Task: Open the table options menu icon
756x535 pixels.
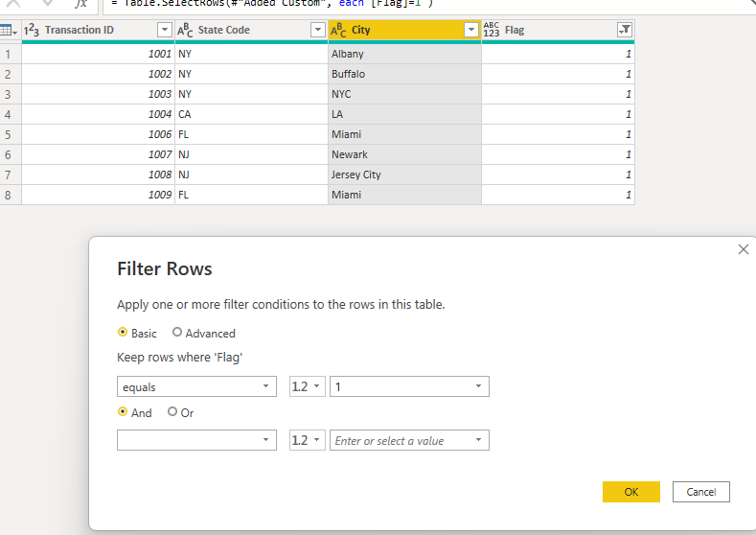Action: point(9,31)
